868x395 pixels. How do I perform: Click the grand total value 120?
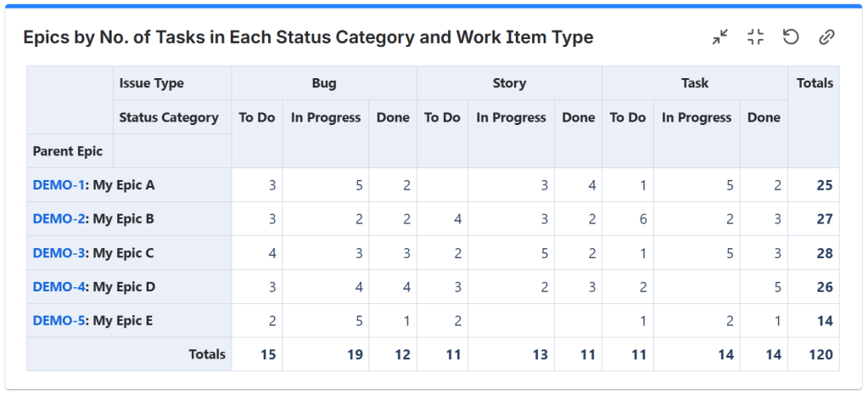pyautogui.click(x=820, y=355)
